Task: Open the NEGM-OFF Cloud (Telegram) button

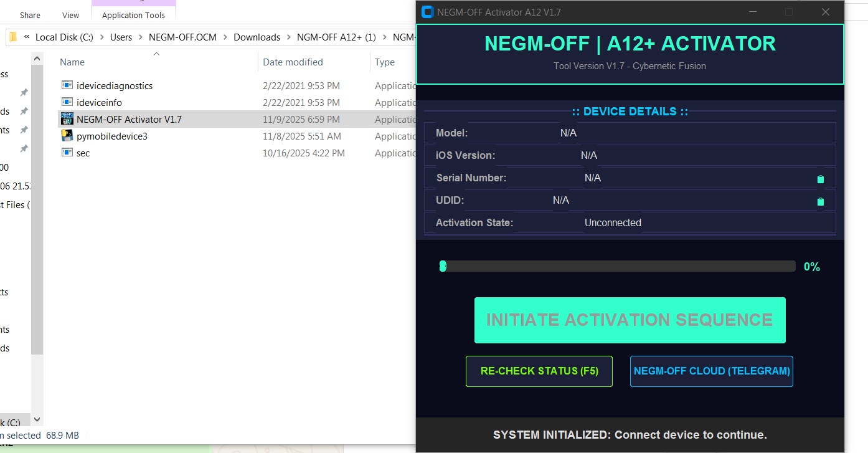Action: pos(711,371)
